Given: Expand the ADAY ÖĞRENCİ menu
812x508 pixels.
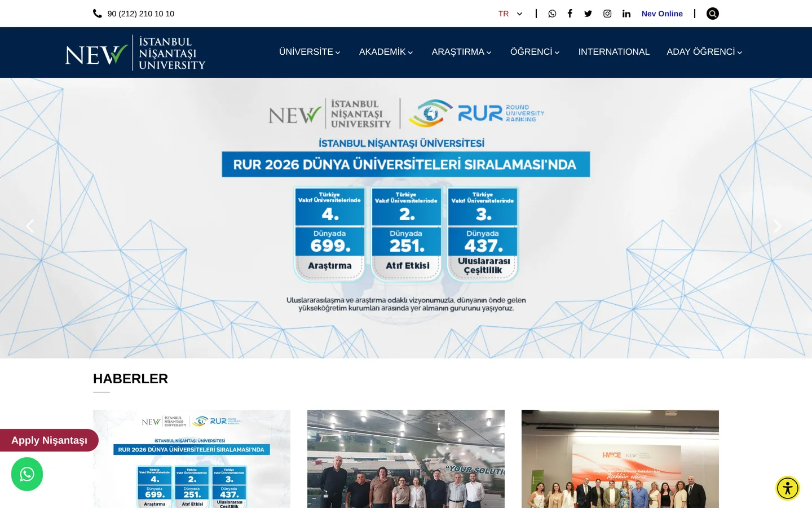Looking at the screenshot, I should click(x=704, y=52).
